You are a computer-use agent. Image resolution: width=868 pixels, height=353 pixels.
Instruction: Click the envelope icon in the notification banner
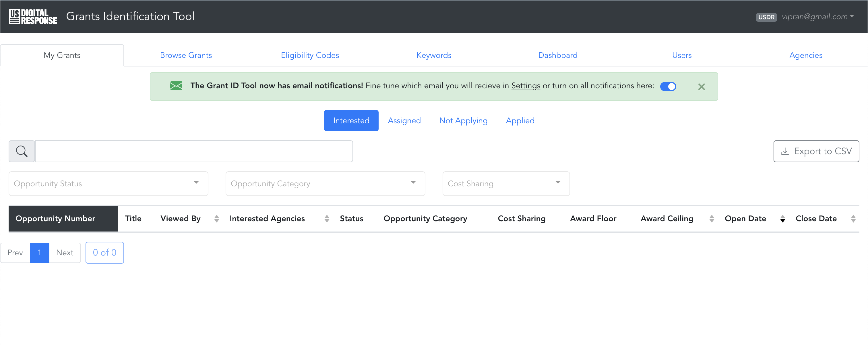[176, 86]
